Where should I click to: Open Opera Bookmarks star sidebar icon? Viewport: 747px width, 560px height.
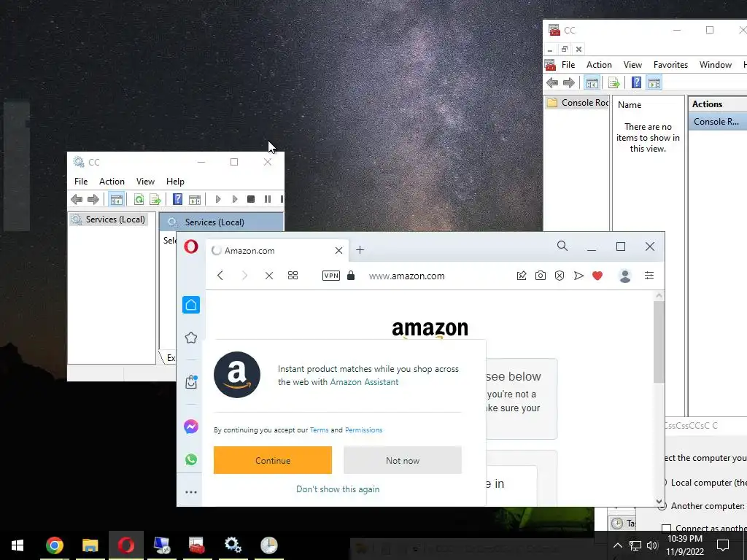click(191, 338)
